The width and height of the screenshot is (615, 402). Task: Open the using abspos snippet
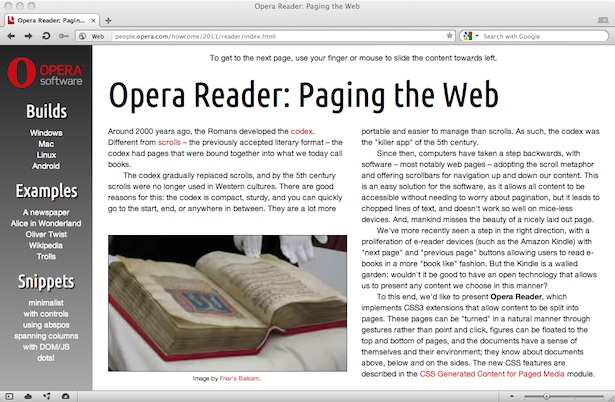pyautogui.click(x=46, y=325)
